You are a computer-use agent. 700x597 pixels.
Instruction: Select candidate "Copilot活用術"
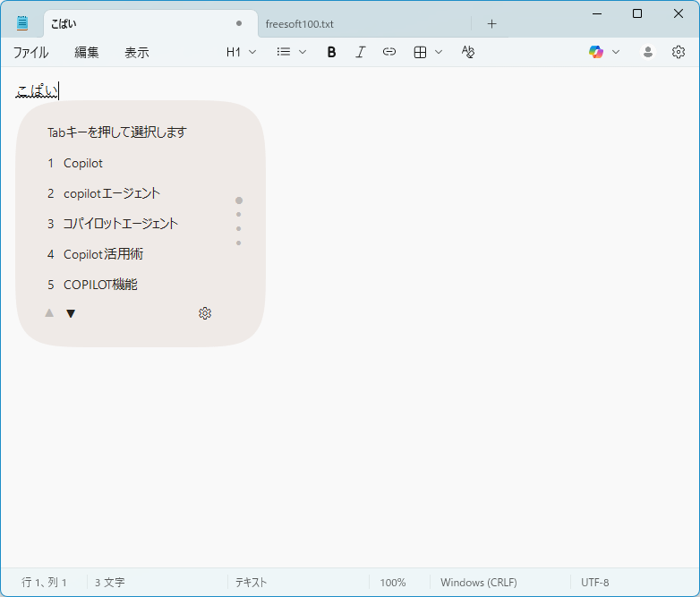[103, 254]
